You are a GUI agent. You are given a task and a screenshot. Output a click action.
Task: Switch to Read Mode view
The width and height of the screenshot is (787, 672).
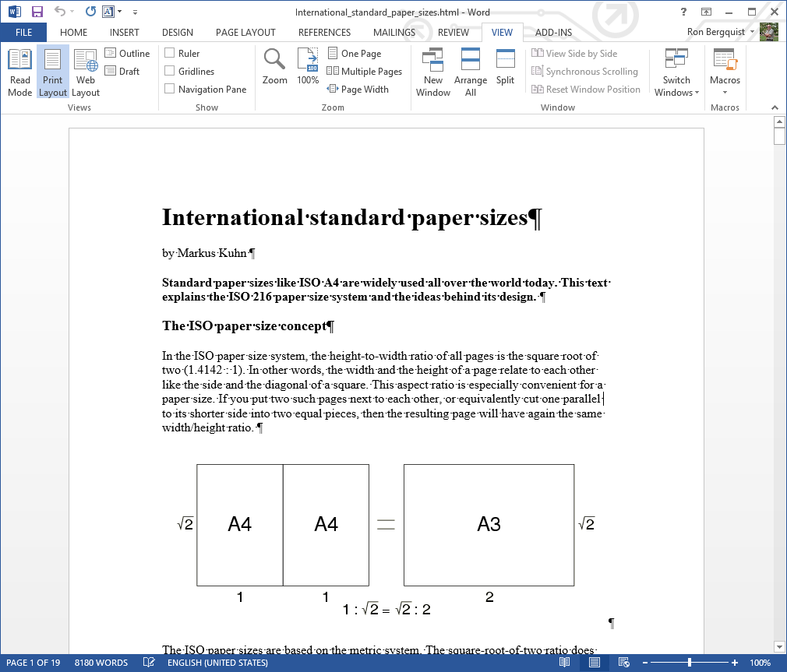(19, 72)
